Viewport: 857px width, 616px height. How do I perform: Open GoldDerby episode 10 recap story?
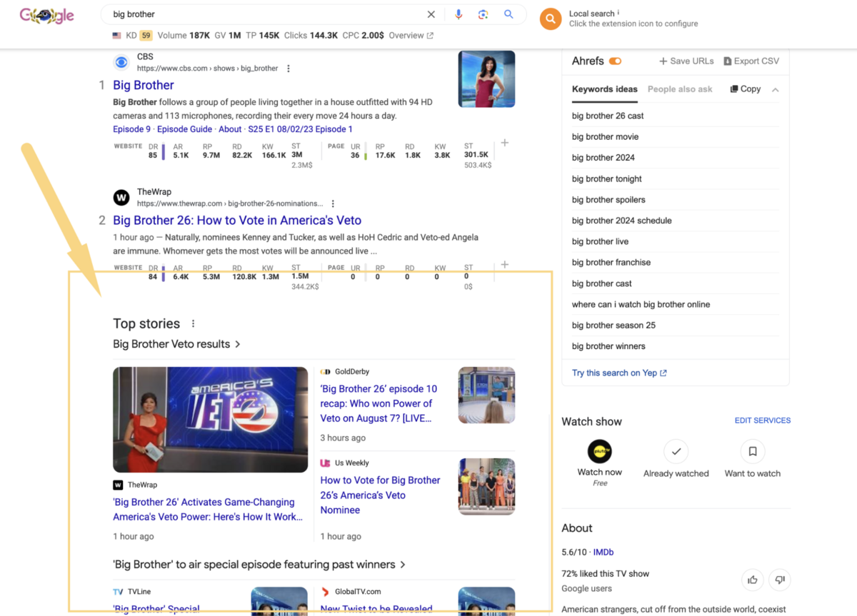(x=379, y=403)
